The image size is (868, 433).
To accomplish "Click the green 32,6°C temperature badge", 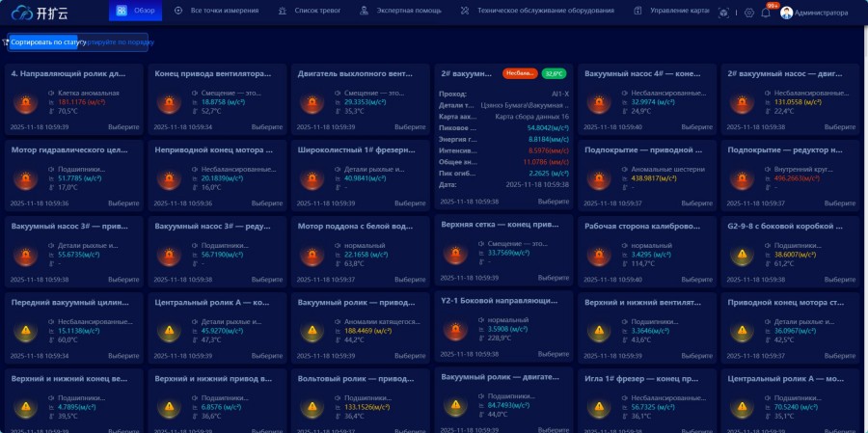I will point(554,73).
